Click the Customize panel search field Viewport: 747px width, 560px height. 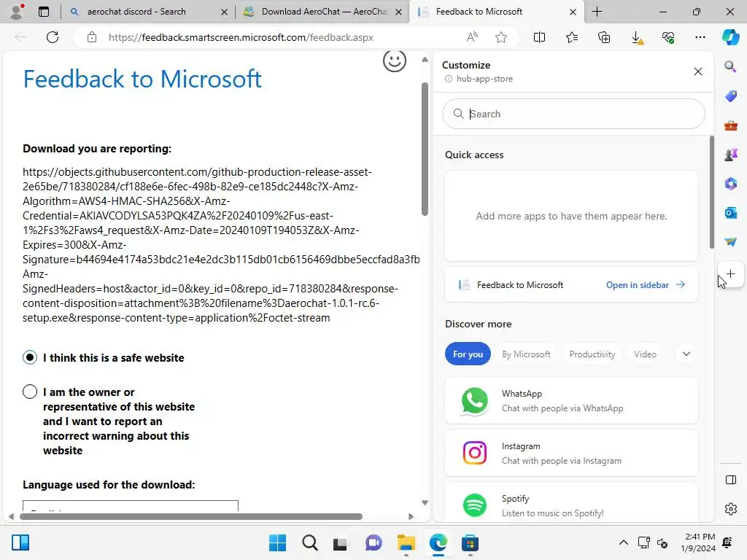pos(573,114)
